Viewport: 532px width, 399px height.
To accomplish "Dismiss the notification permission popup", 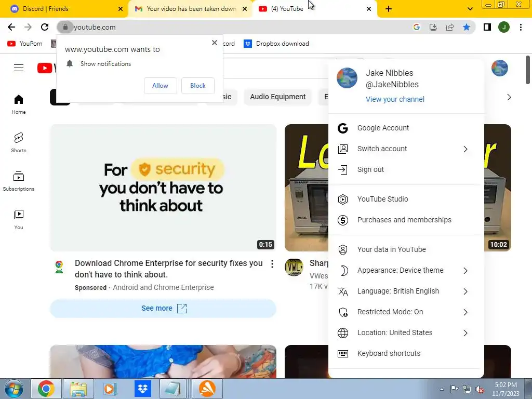I will tap(215, 43).
